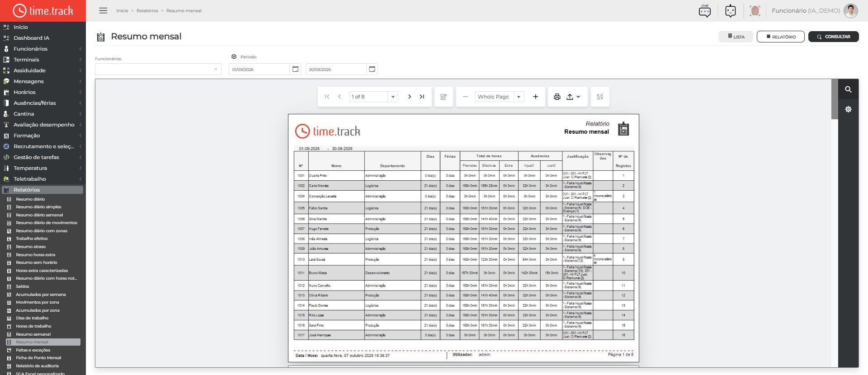868x375 pixels.
Task: Open Ficha de Ponto Mensal report
Action: tap(38, 358)
